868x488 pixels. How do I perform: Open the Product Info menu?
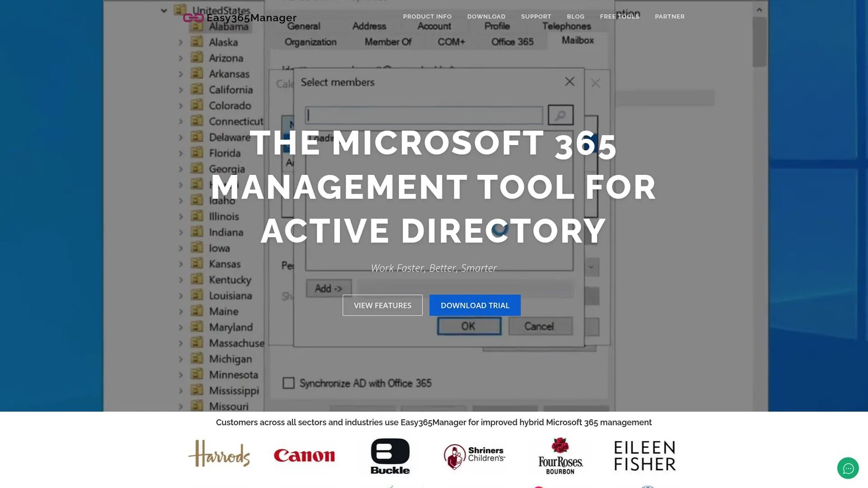427,17
